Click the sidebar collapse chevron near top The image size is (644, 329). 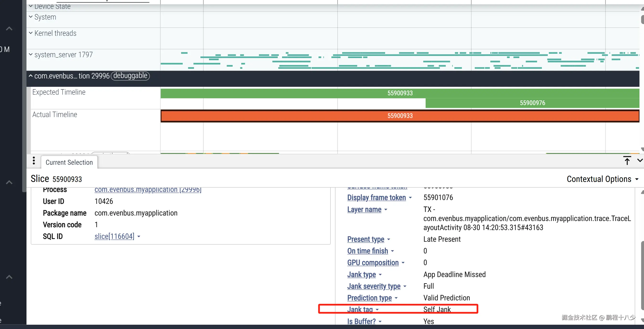[9, 29]
